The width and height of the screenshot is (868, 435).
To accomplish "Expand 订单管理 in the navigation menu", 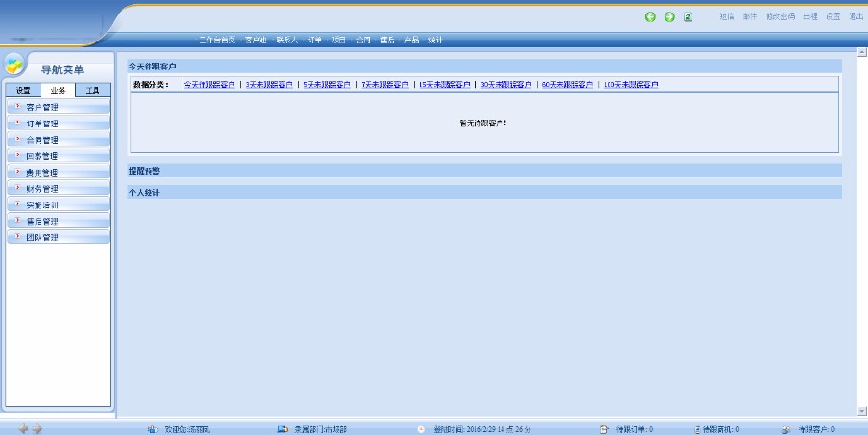I will tap(58, 123).
